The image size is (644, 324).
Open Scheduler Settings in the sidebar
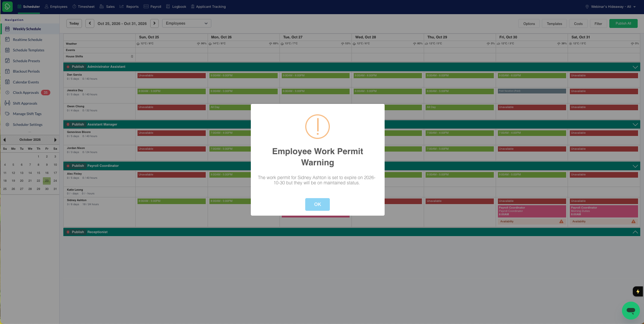[28, 124]
